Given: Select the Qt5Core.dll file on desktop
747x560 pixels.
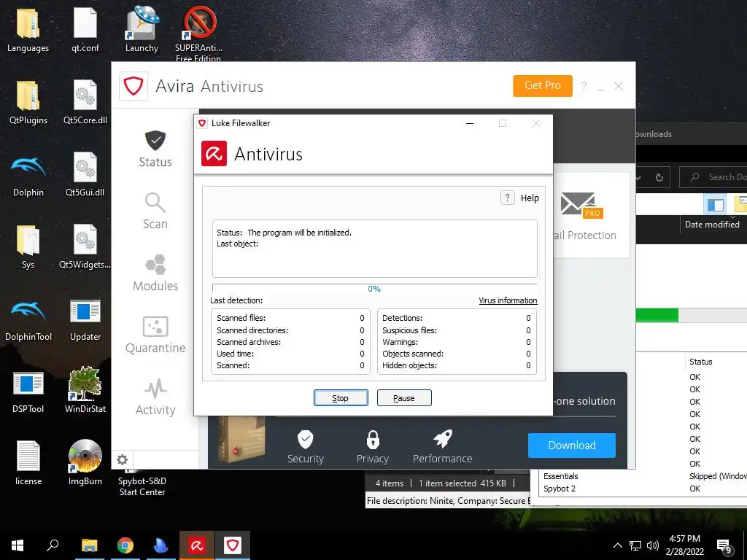Looking at the screenshot, I should 85,102.
